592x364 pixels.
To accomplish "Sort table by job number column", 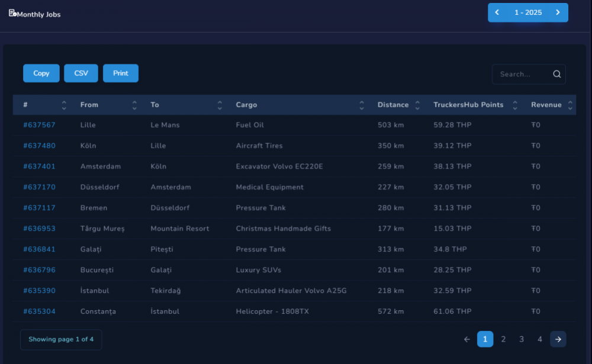I will coord(64,105).
